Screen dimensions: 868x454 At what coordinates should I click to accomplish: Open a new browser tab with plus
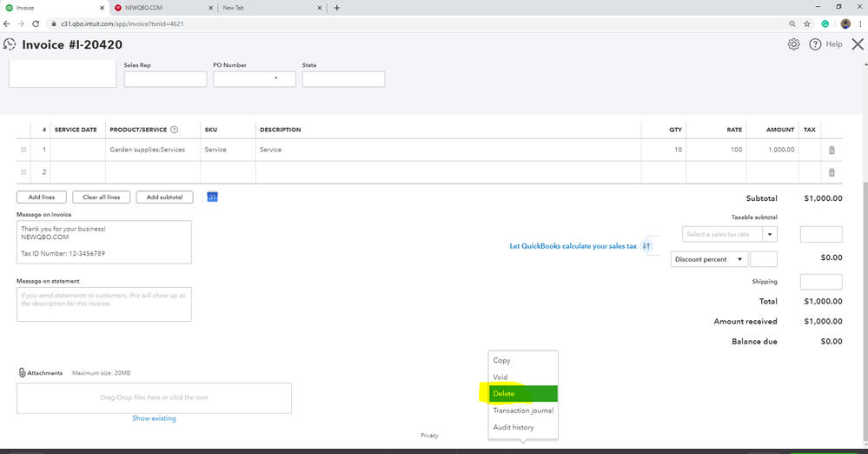point(336,8)
